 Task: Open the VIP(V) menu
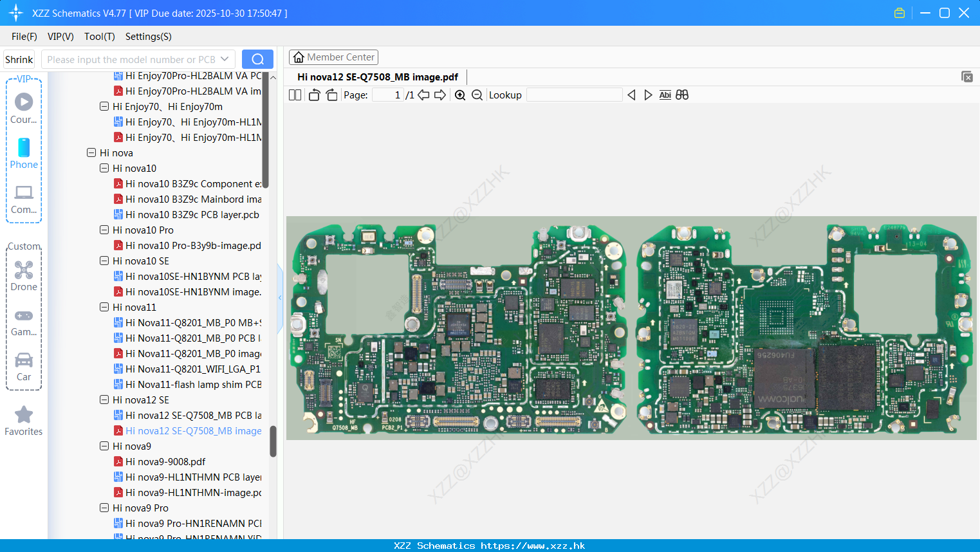pos(60,37)
